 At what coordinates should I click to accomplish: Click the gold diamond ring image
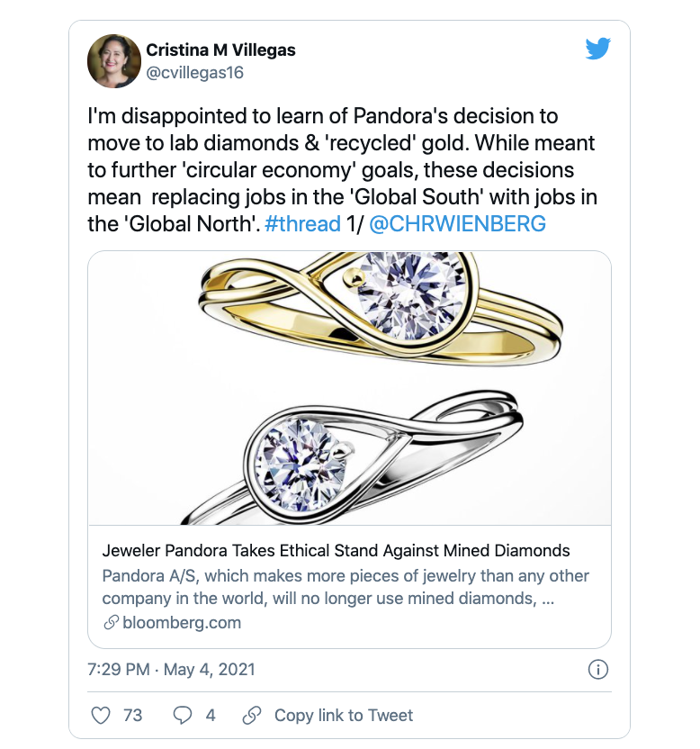click(x=381, y=309)
